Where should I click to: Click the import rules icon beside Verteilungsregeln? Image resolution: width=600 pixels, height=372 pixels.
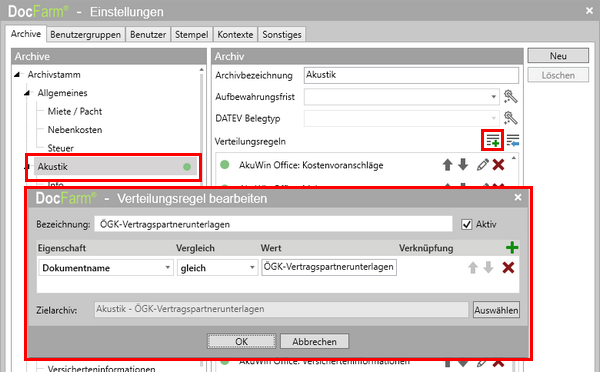tap(513, 140)
